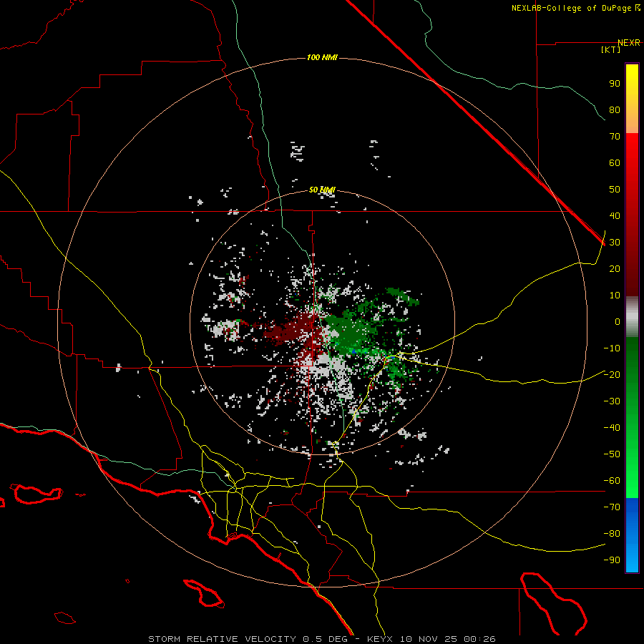Click the 00:26 timestamp in the caption
This screenshot has height=644, width=644.
479,639
